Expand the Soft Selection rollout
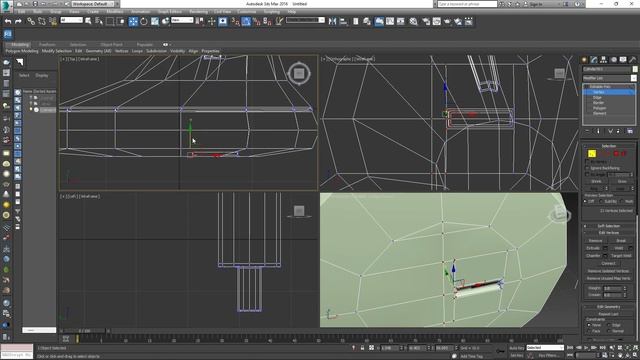 click(x=608, y=226)
